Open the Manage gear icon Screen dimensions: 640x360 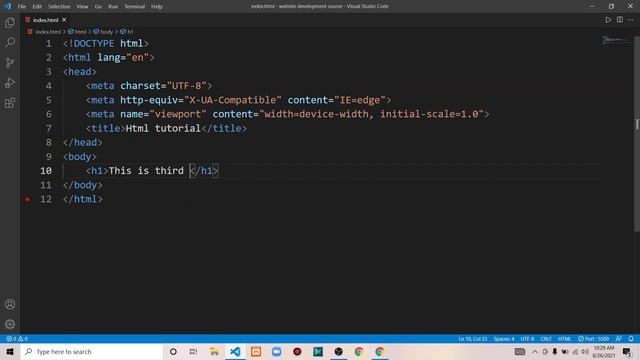pyautogui.click(x=10, y=324)
